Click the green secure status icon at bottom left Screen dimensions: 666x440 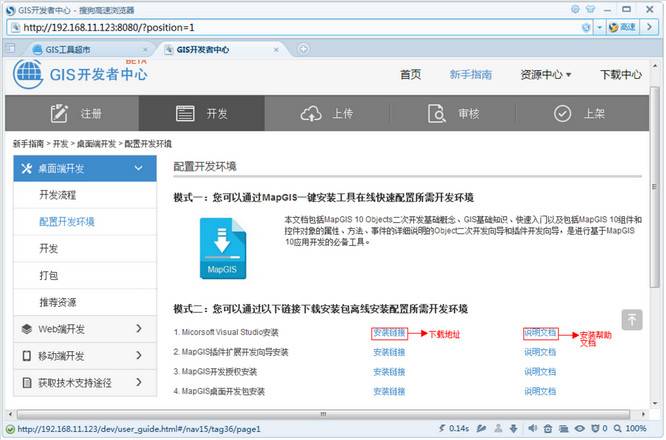coord(11,429)
